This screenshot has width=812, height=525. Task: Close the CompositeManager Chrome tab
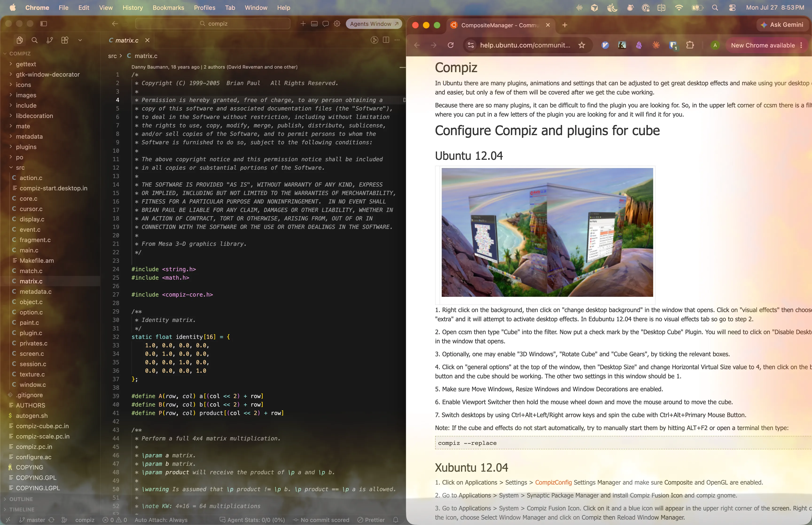point(548,25)
